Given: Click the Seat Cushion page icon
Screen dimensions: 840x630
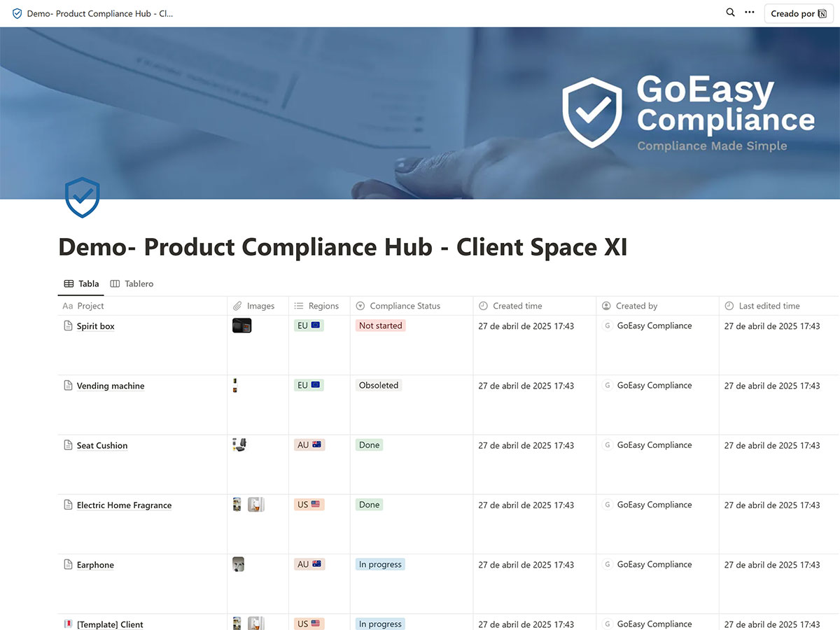Looking at the screenshot, I should 68,445.
